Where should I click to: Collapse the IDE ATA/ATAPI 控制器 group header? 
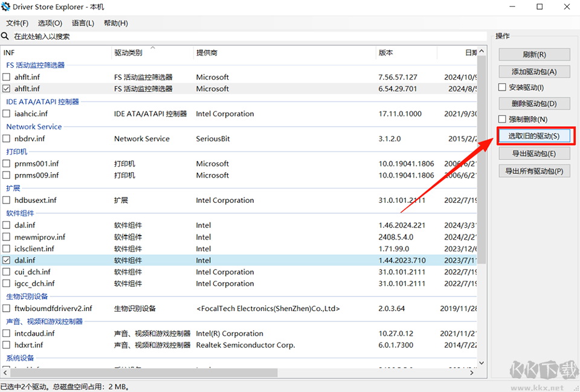pyautogui.click(x=42, y=101)
